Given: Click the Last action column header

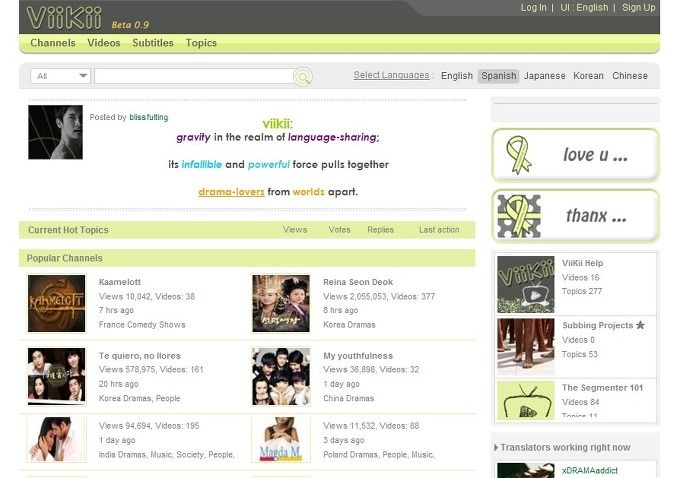Looking at the screenshot, I should 439,230.
